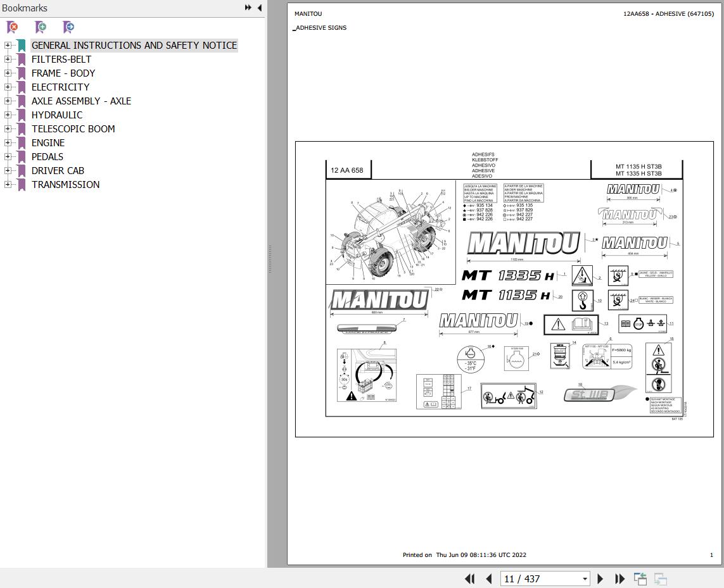Open the HYDRAULIC bookmark
Viewport: 724px width, 588px height.
[x=57, y=115]
